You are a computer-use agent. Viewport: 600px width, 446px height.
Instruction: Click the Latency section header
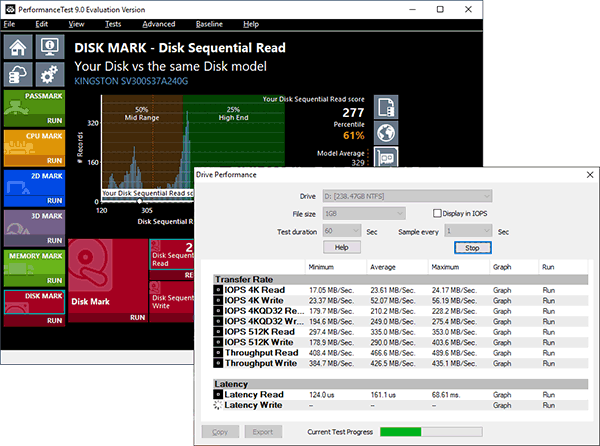pyautogui.click(x=401, y=384)
